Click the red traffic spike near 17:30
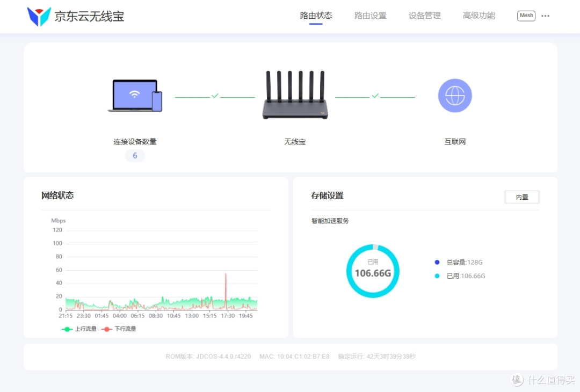The height and width of the screenshot is (392, 580). (x=226, y=292)
